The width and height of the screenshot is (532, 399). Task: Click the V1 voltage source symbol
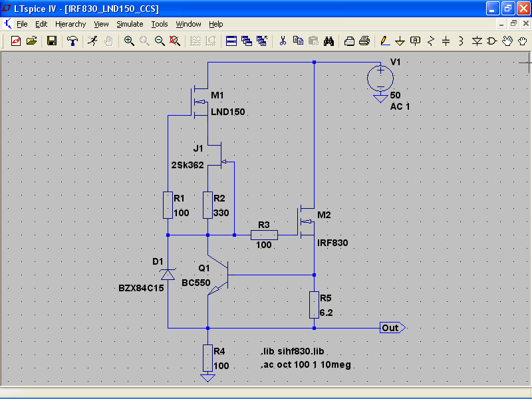click(380, 78)
